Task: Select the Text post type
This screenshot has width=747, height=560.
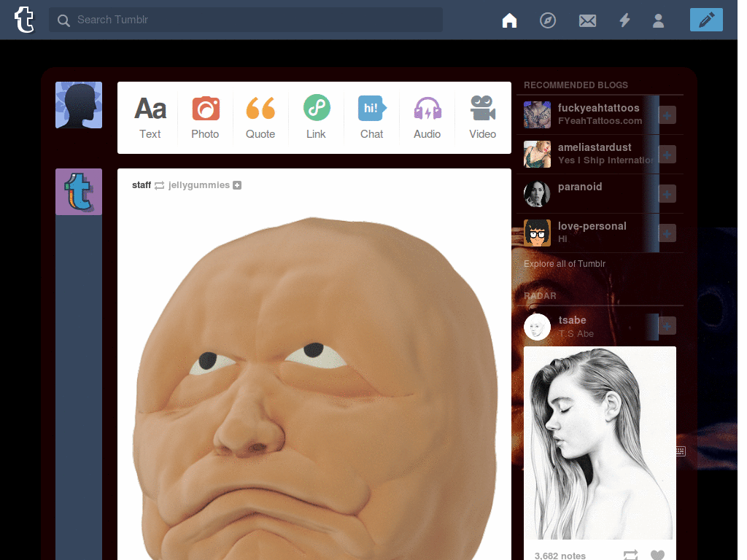Action: point(150,117)
